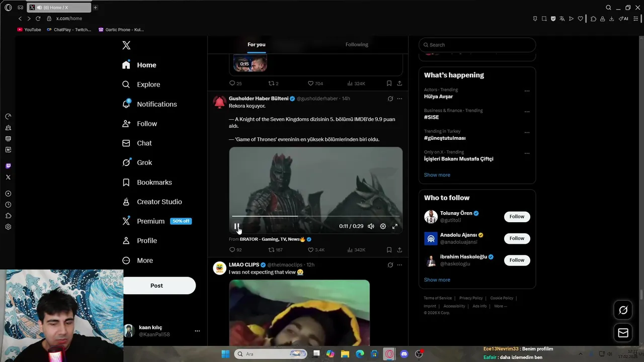The width and height of the screenshot is (644, 362).
Task: Open options for #SISE trend
Action: 527,112
